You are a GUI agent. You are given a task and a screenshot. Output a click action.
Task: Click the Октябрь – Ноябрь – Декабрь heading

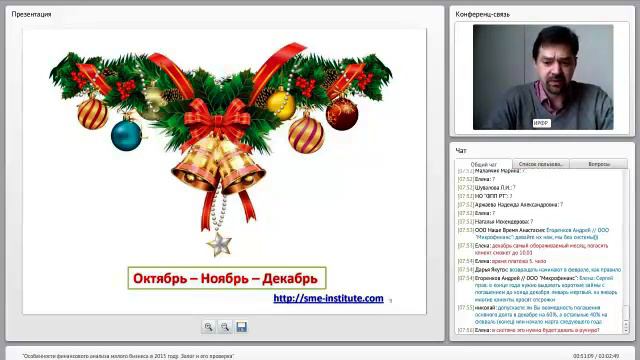click(227, 278)
